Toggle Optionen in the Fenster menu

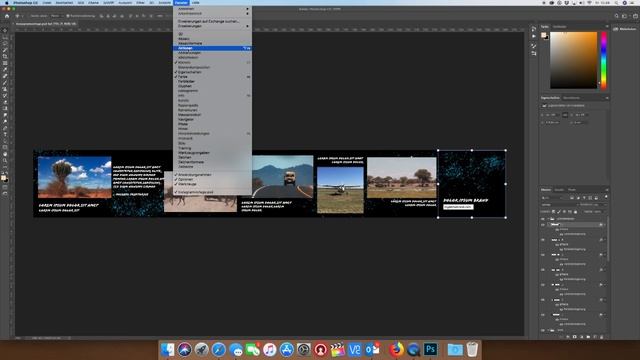[x=212, y=180]
